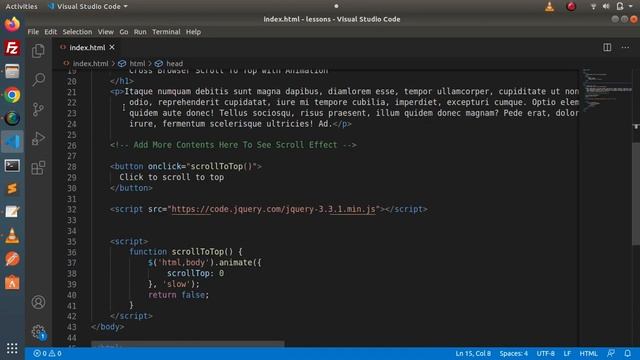The height and width of the screenshot is (360, 640).
Task: Show errors and warnings in status bar
Action: [47, 353]
